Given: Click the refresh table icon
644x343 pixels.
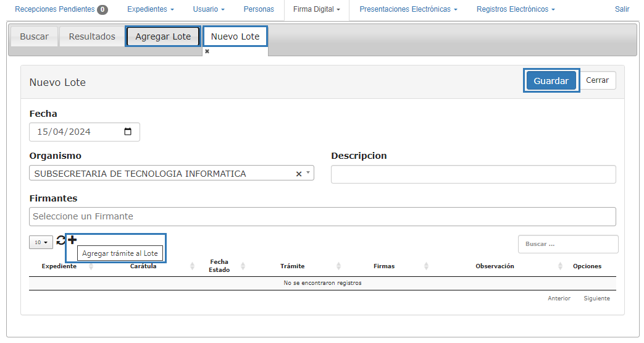Looking at the screenshot, I should coord(61,241).
